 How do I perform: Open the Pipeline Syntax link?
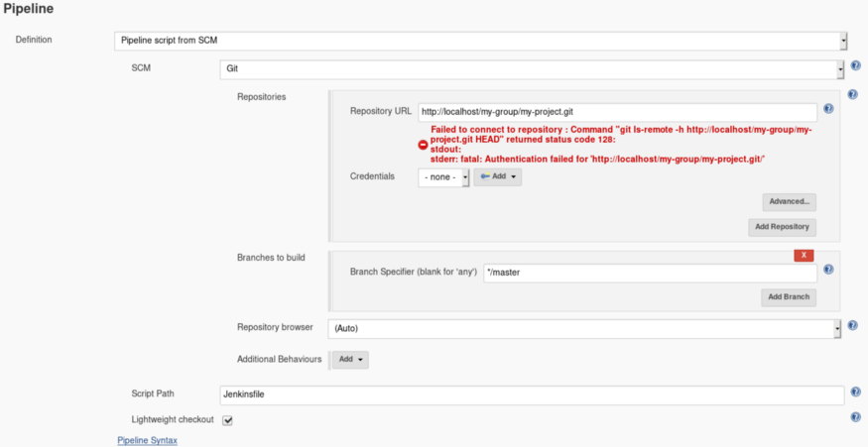point(147,440)
